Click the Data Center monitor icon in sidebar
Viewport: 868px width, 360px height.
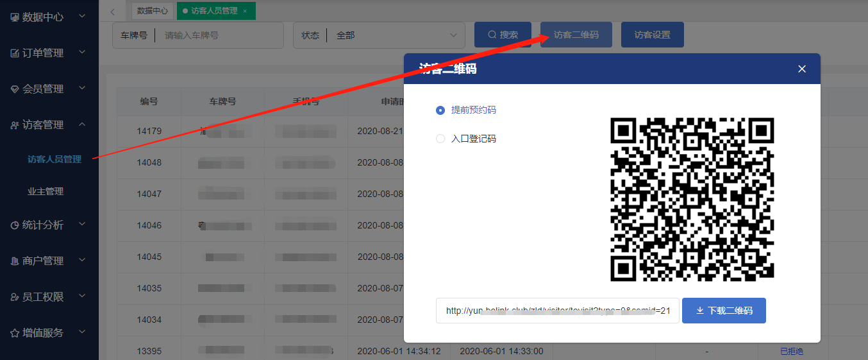(15, 17)
